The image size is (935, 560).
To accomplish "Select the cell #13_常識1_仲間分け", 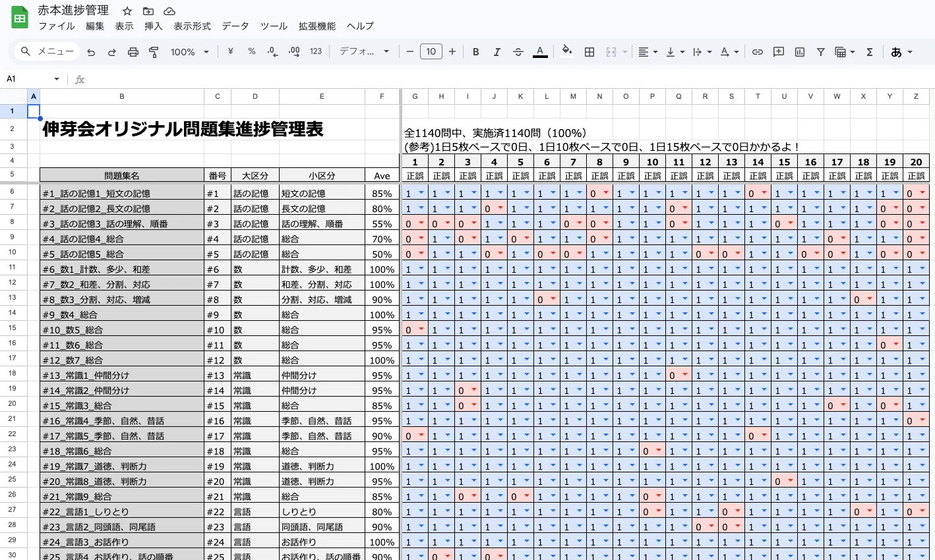I will (122, 375).
